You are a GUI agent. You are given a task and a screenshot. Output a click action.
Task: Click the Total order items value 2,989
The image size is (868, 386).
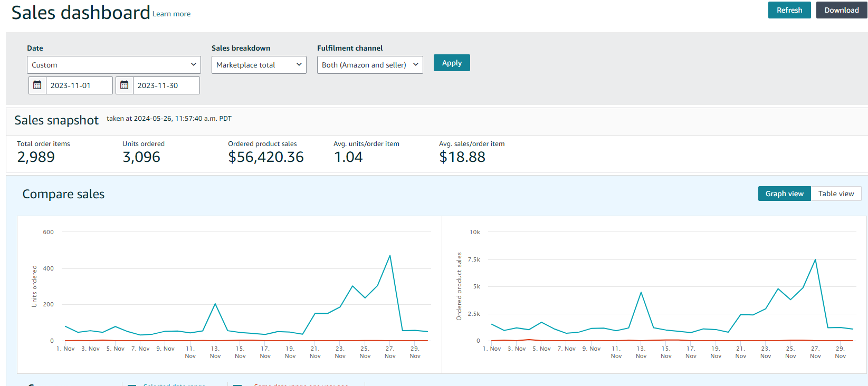tap(36, 157)
